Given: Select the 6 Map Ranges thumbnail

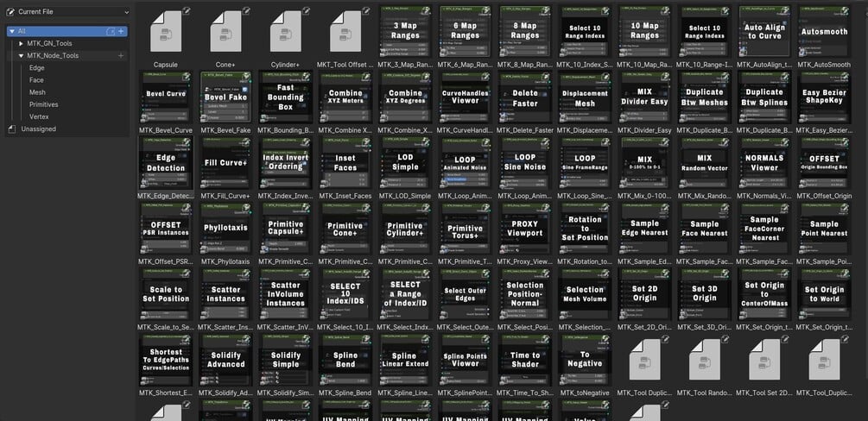Looking at the screenshot, I should tap(465, 32).
